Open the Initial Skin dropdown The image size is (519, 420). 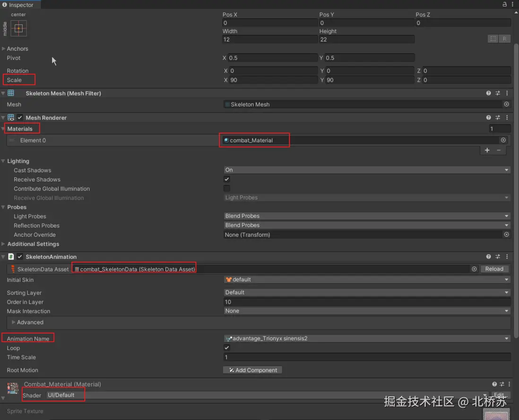(x=367, y=280)
